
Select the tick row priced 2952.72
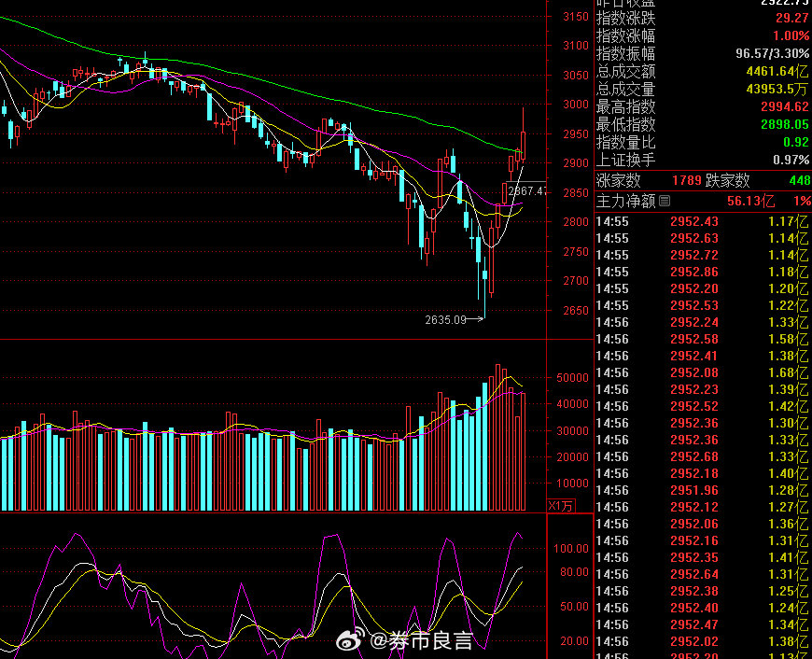pyautogui.click(x=703, y=255)
